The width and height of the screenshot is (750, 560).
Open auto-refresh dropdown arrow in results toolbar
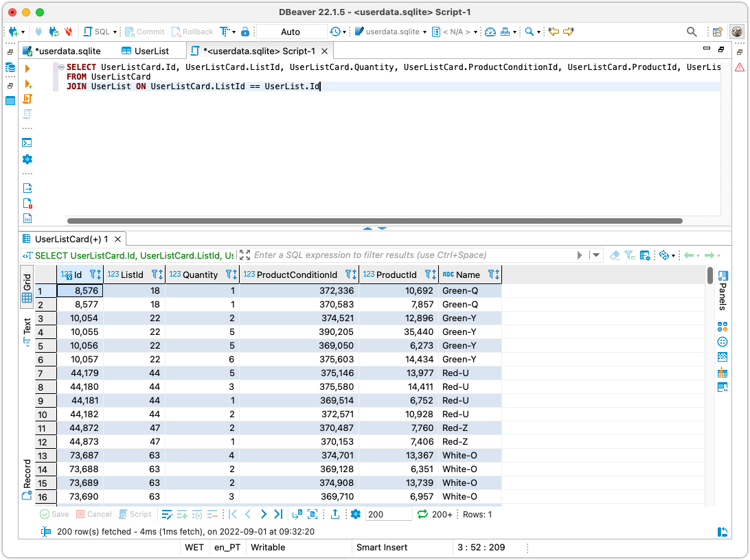click(674, 256)
